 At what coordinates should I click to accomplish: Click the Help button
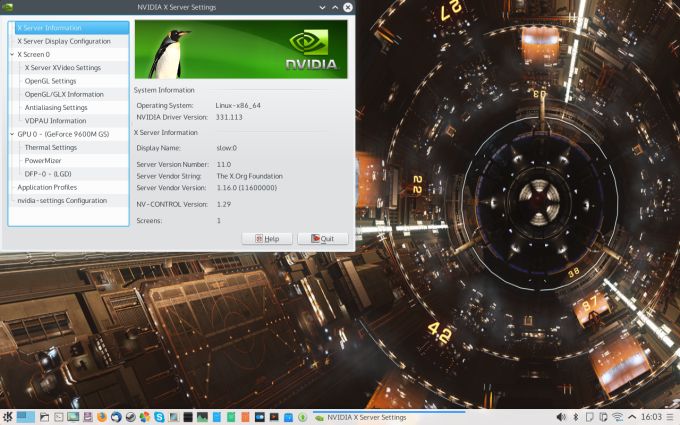267,239
